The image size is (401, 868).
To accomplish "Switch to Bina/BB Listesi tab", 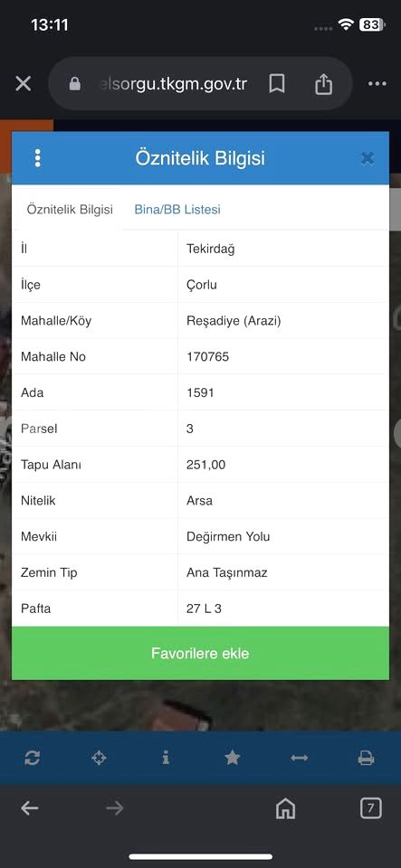I will (x=177, y=209).
